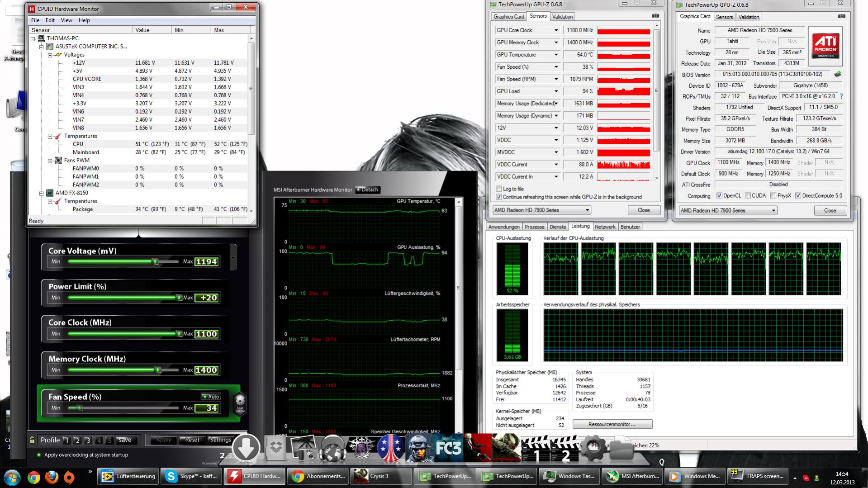
Task: Open GPU selector in Sensors window
Action: click(542, 210)
